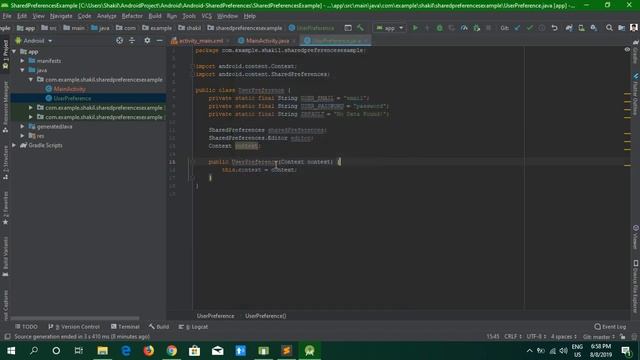The image size is (640, 360).
Task: Open Project Structure icon in toolbar
Action: tap(622, 28)
